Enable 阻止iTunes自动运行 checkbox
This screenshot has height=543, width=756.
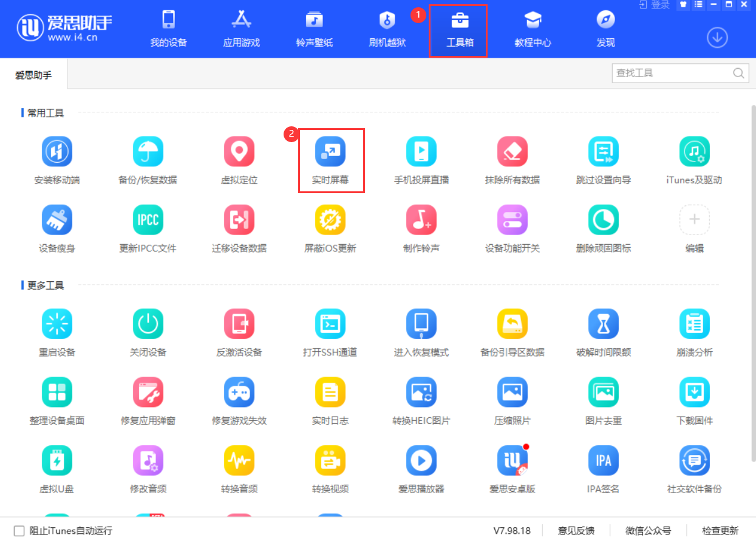19,531
